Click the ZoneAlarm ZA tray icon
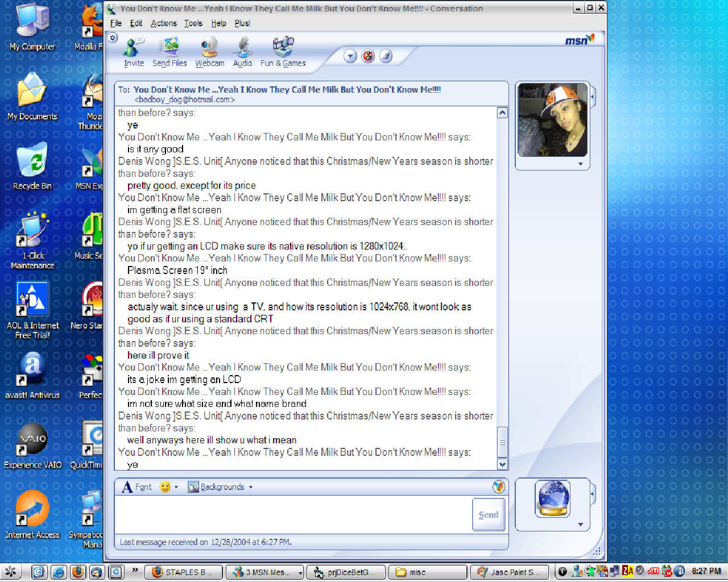 tap(628, 571)
